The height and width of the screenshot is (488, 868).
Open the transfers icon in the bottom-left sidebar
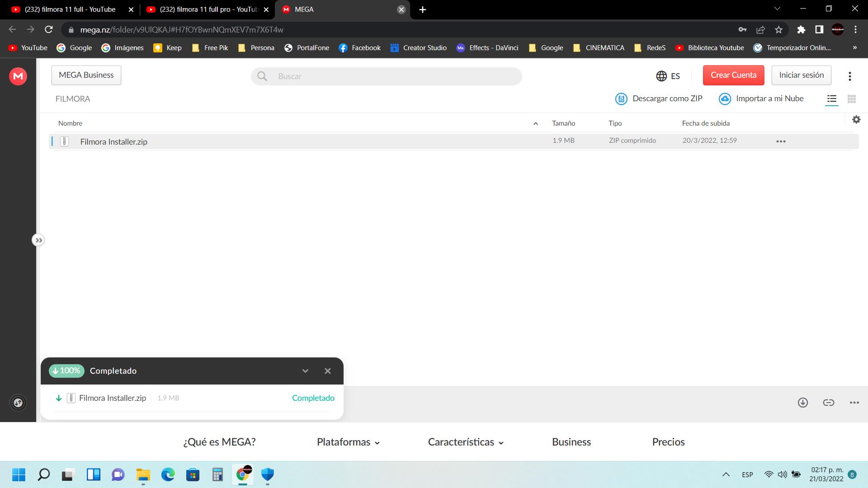[x=18, y=403]
